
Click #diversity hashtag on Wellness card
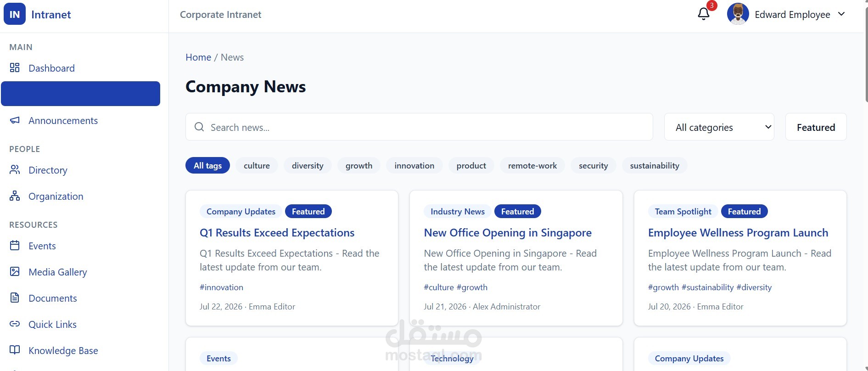point(754,287)
